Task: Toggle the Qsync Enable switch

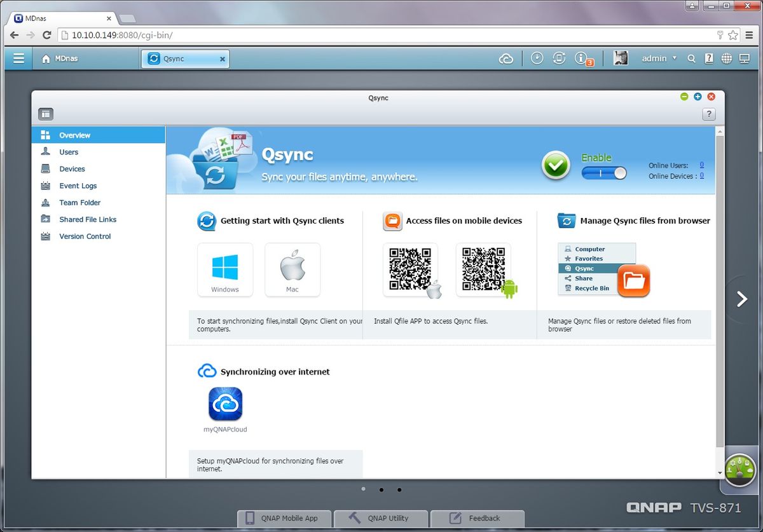Action: (x=603, y=173)
